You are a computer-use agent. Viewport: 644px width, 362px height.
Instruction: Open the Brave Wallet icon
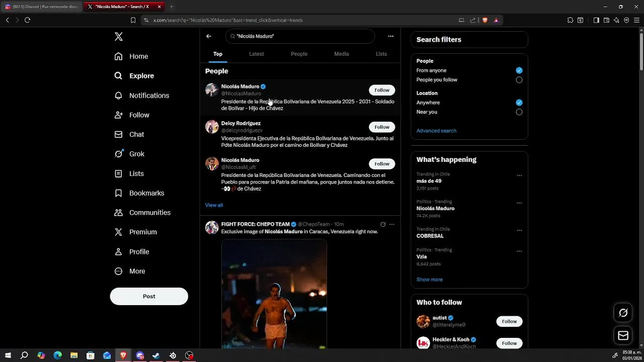click(606, 20)
